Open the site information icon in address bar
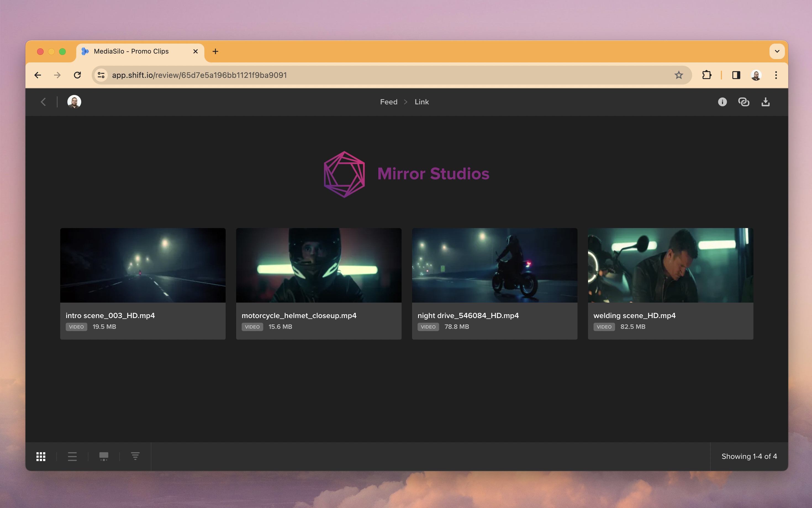The width and height of the screenshot is (812, 508). [101, 75]
